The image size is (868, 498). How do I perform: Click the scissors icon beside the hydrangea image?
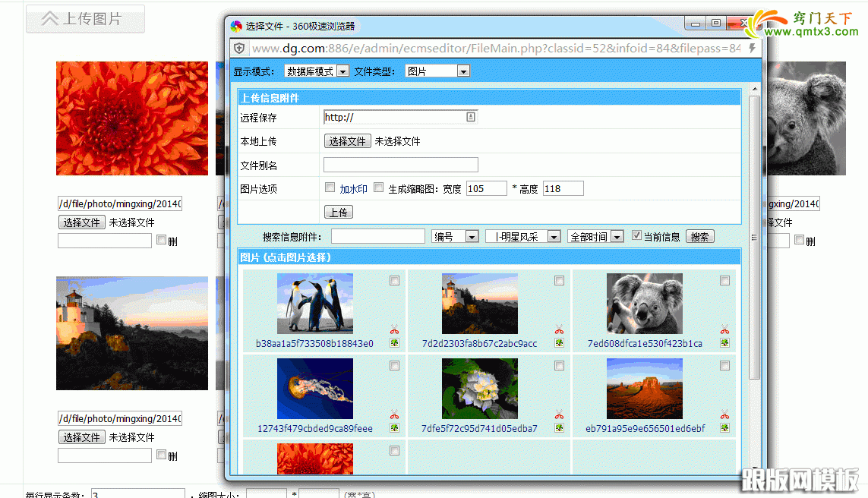tap(559, 414)
